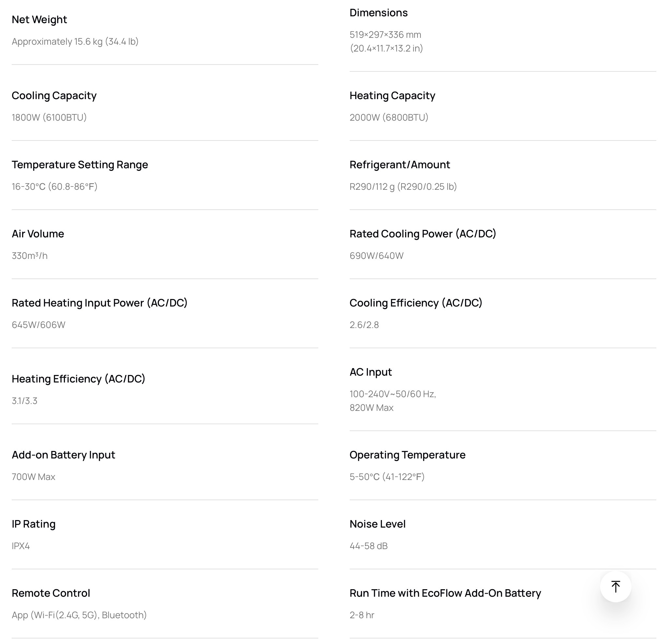Viewport: 668px width, 644px height.
Task: Click the 690W/640W rated cooling value
Action: 376,256
